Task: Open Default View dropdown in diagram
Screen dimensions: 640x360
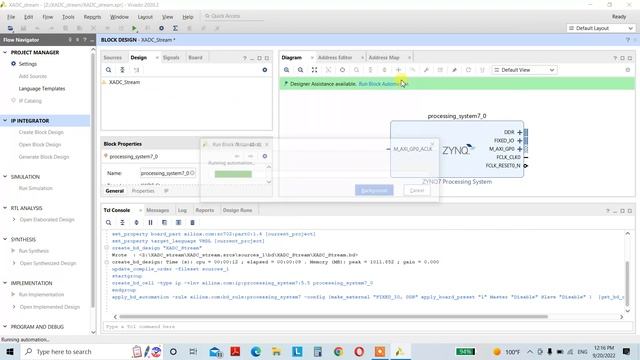Action: tap(524, 70)
